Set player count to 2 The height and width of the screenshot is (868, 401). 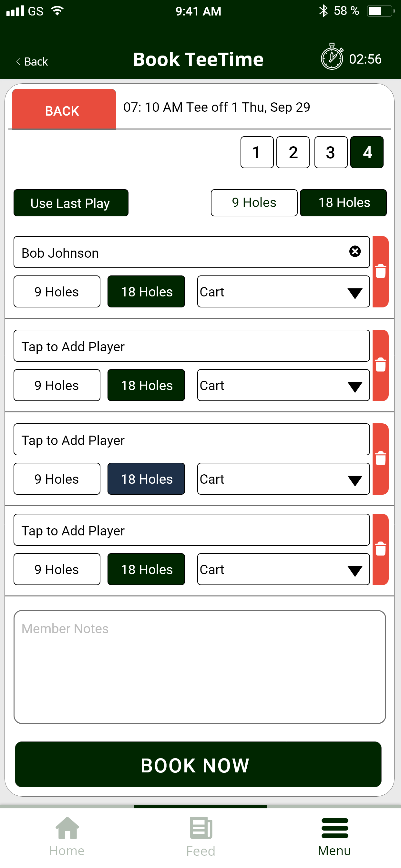click(293, 152)
